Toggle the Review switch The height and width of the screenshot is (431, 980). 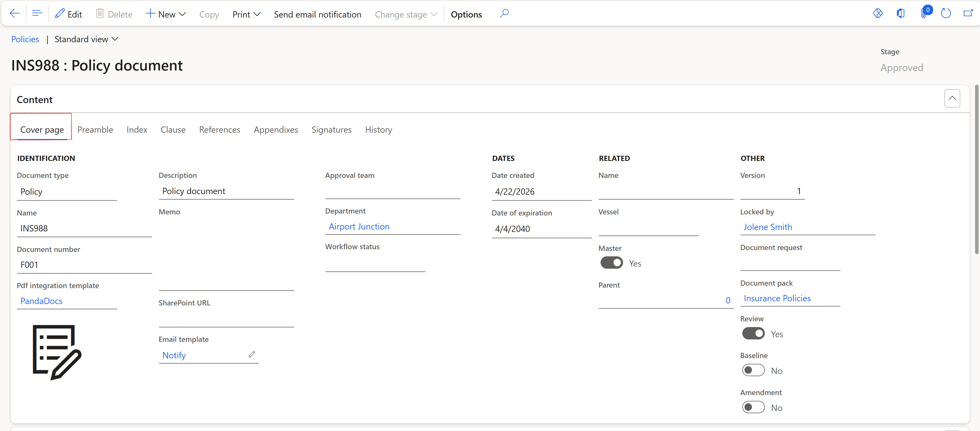[x=753, y=334]
